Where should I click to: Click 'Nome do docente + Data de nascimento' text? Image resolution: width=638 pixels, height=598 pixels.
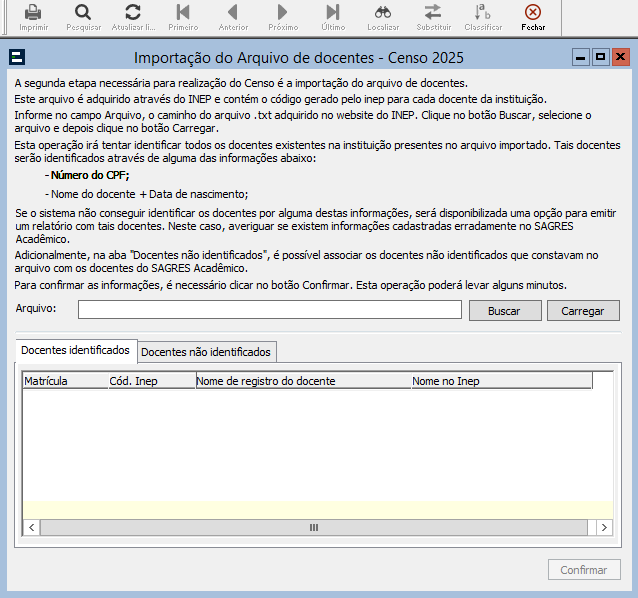[149, 194]
